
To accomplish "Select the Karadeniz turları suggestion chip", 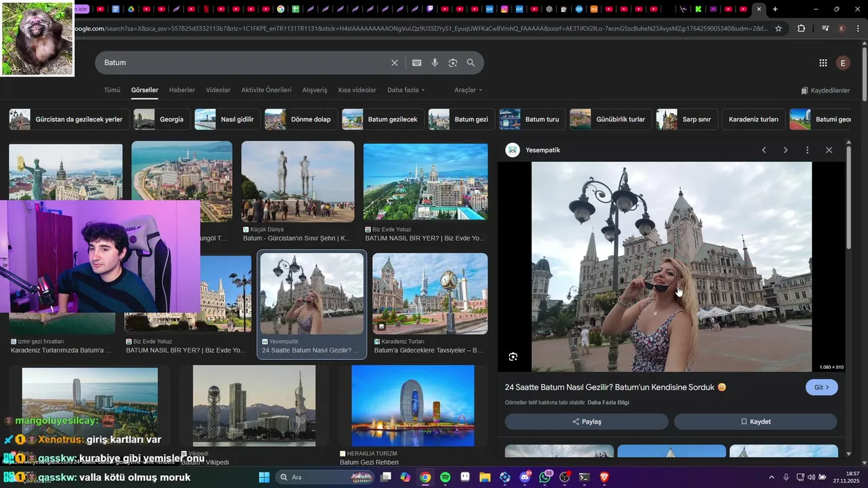I will (x=753, y=119).
